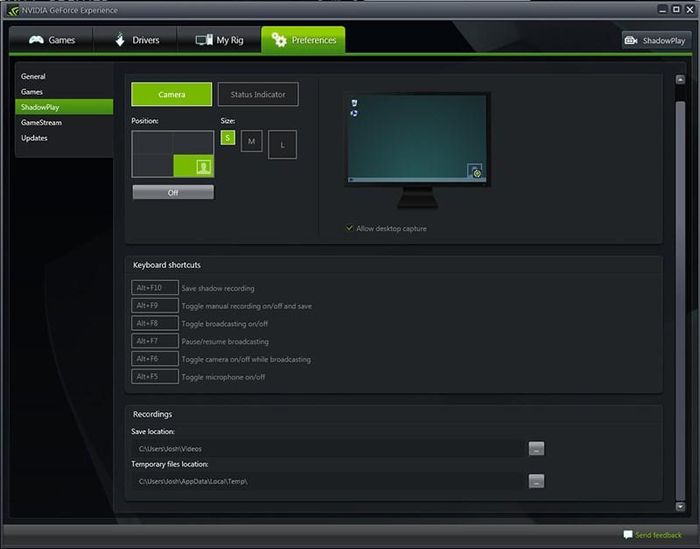The height and width of the screenshot is (549, 700).
Task: Click the scrollbar down arrow
Action: point(680,507)
